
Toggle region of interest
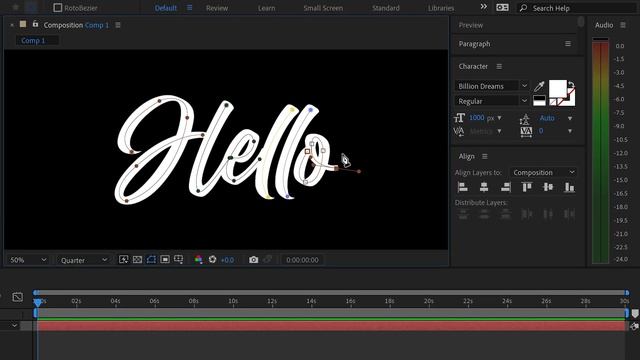(x=165, y=259)
